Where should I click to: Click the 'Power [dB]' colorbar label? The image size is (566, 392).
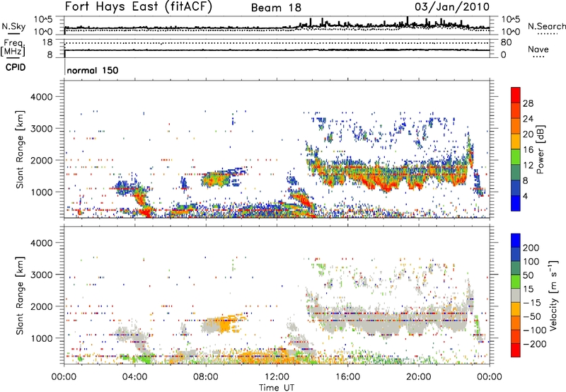(x=540, y=149)
